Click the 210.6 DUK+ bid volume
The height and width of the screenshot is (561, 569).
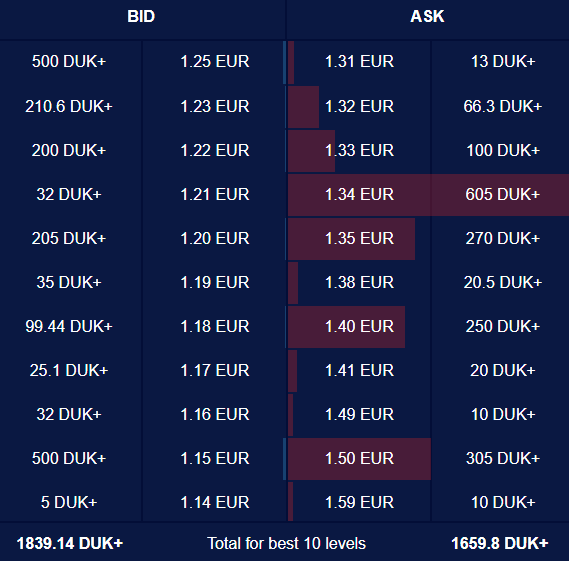(69, 106)
